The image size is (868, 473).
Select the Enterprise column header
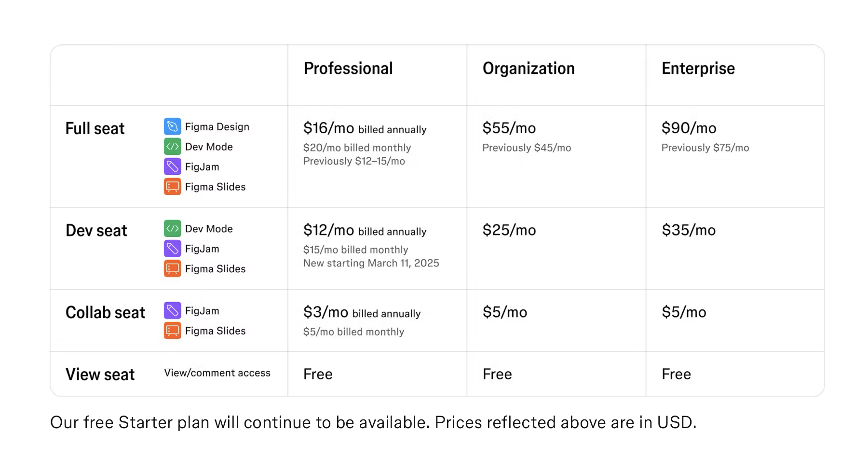point(698,69)
